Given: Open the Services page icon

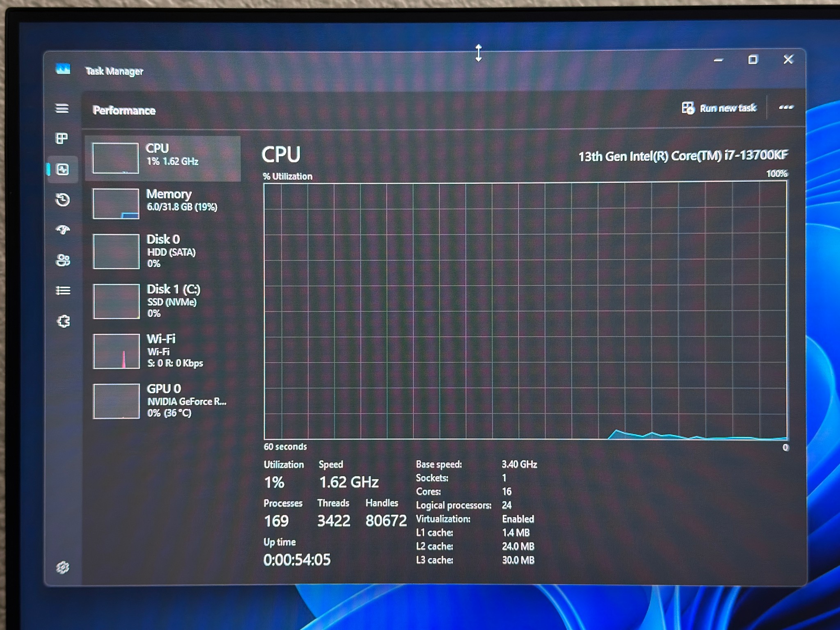Looking at the screenshot, I should (63, 321).
